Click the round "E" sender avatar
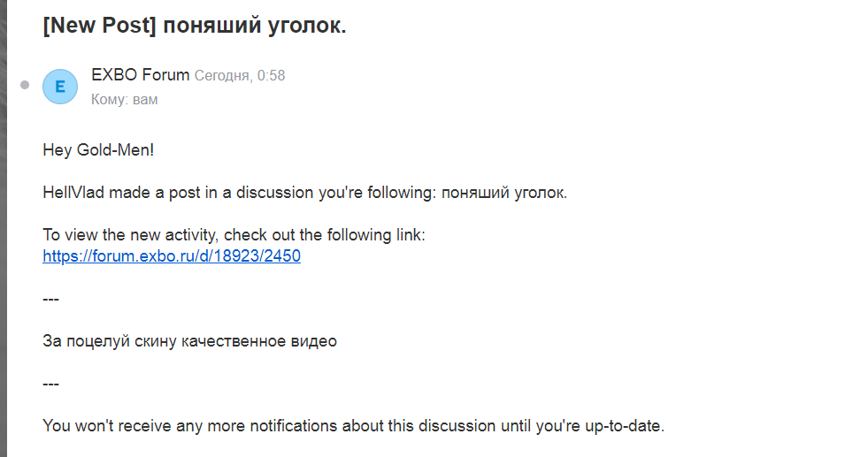The height and width of the screenshot is (457, 868). pos(60,87)
